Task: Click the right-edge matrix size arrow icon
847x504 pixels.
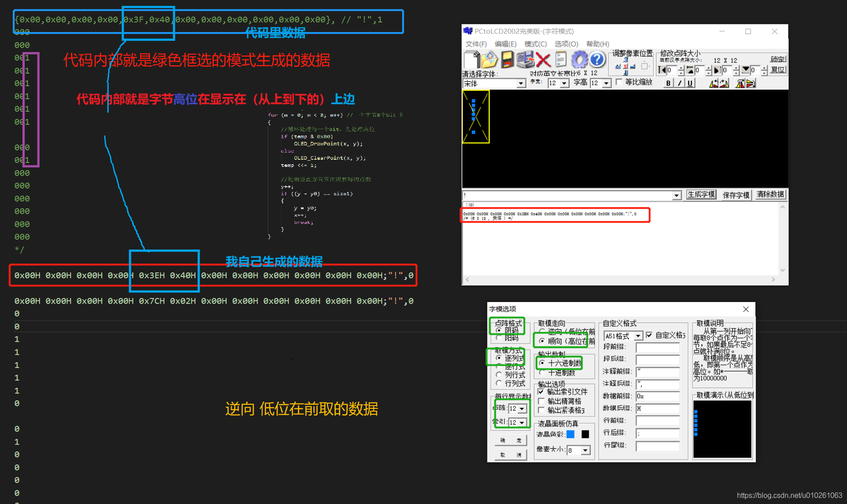Action: tap(718, 70)
